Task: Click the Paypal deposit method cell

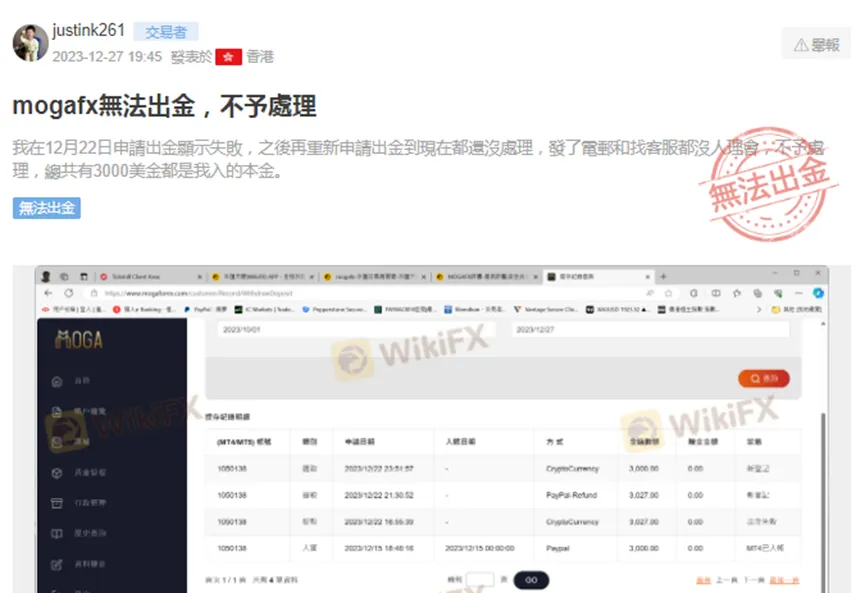Action: pos(558,548)
